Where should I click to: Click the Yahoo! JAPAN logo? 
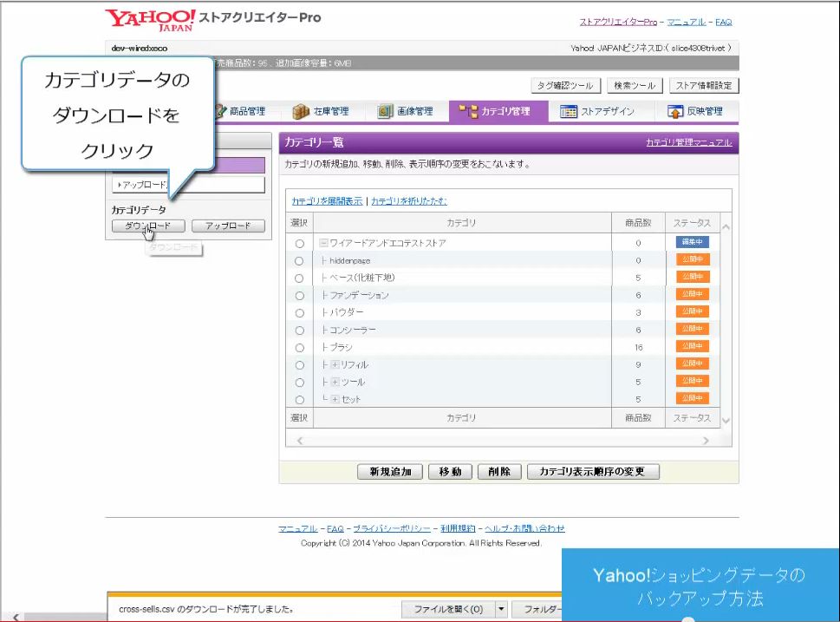(x=149, y=19)
